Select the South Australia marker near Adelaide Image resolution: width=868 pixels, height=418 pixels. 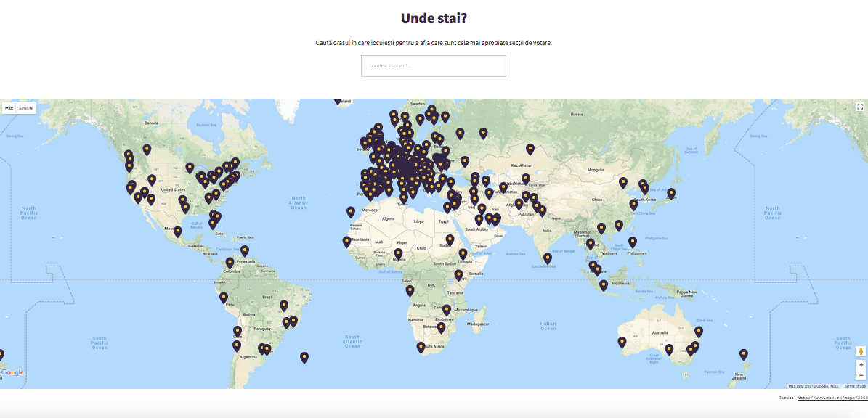669,350
